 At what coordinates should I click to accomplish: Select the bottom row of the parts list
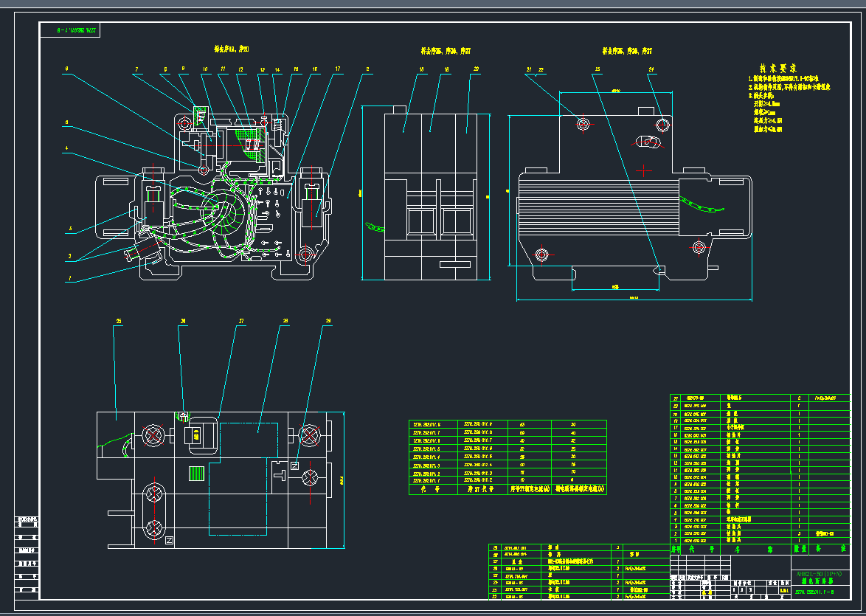coord(701,540)
